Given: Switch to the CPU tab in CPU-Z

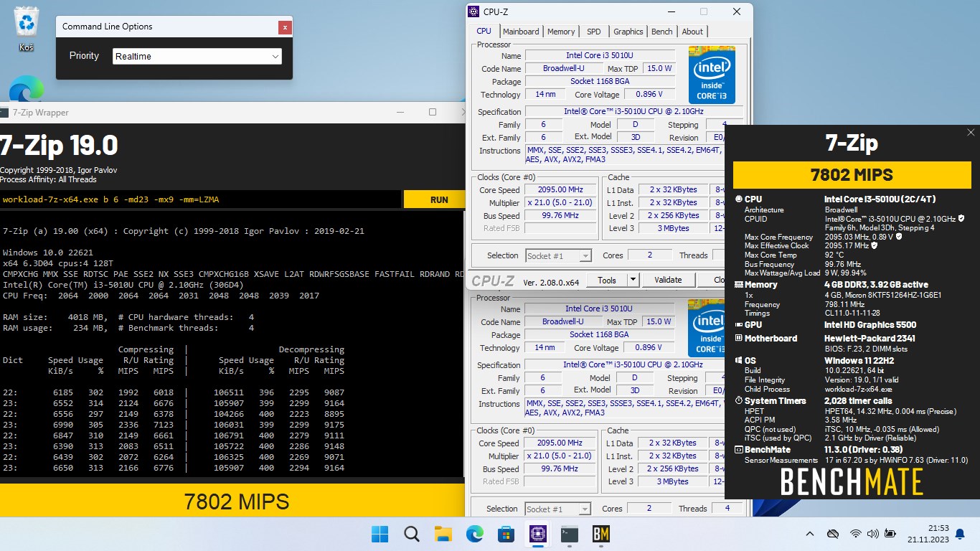Looking at the screenshot, I should tap(484, 32).
